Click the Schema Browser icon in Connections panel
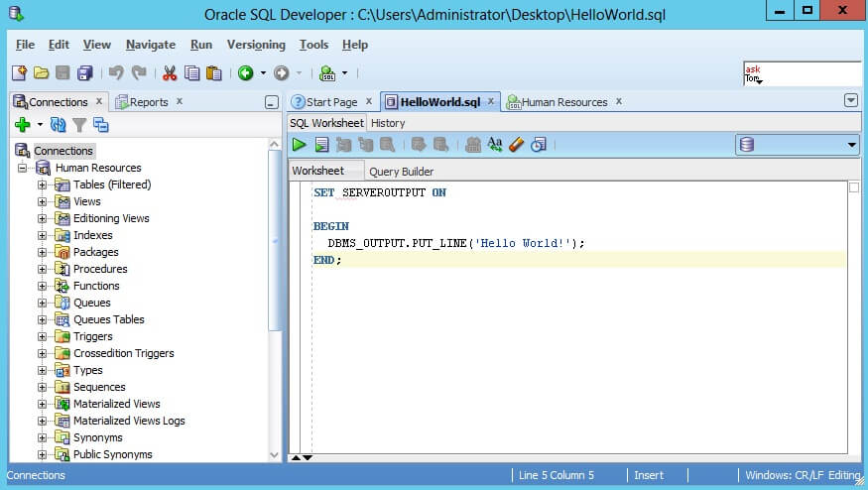Viewport: 868px width, 490px height. point(101,125)
